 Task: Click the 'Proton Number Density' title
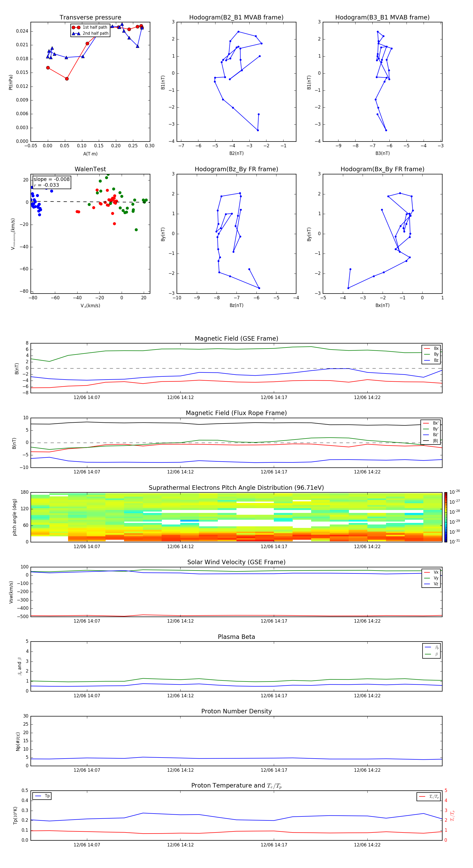pyautogui.click(x=236, y=711)
